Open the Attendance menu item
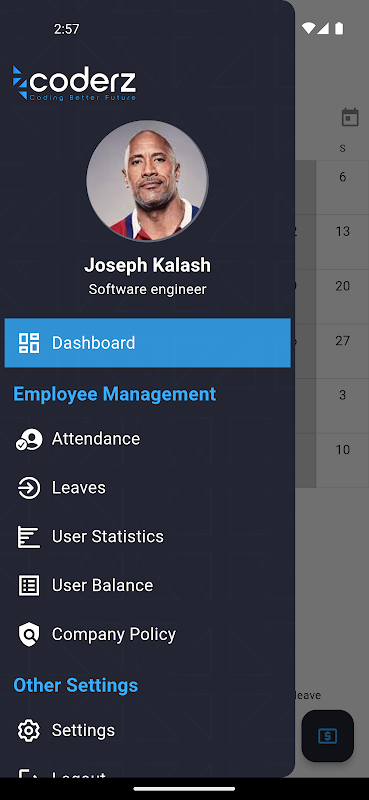 (x=147, y=439)
